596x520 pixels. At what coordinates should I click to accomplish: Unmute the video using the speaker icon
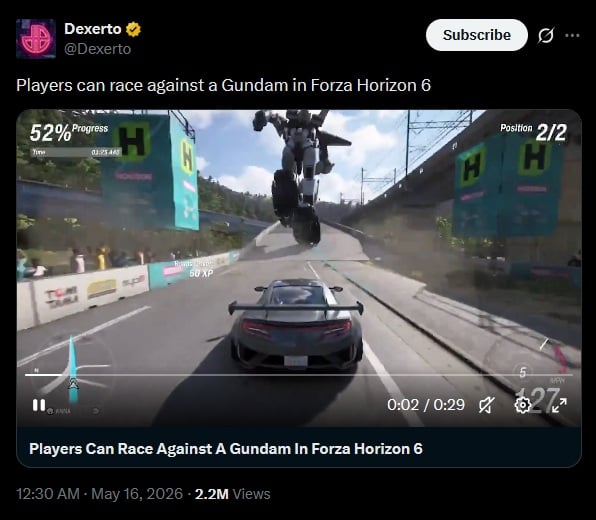[487, 405]
